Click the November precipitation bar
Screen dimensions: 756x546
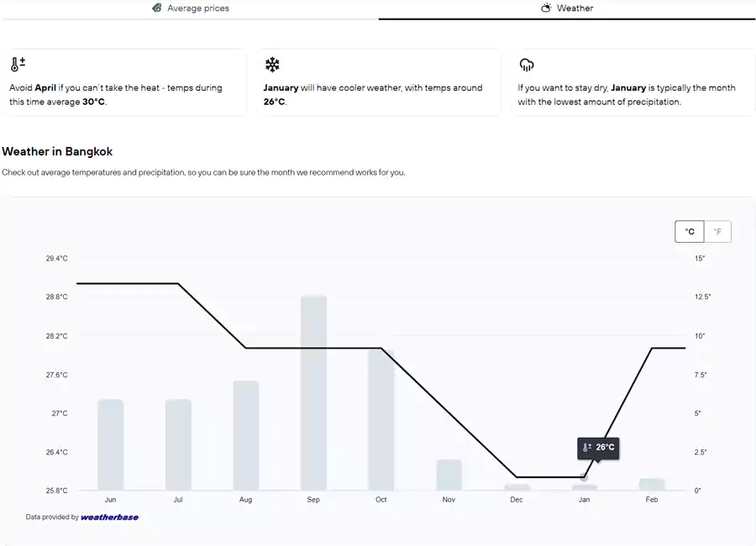449,475
